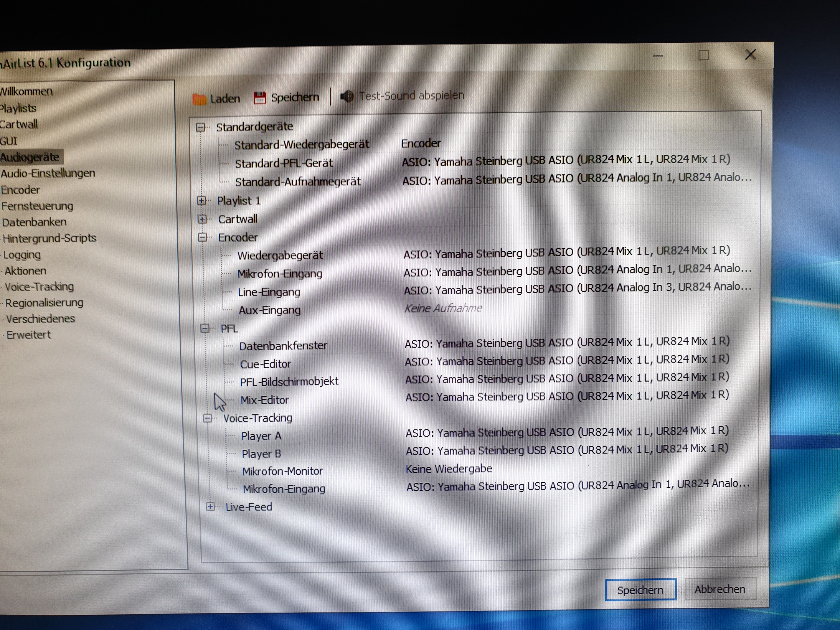The width and height of the screenshot is (840, 630).
Task: Click the Playlist 1 tree label
Action: coord(239,201)
